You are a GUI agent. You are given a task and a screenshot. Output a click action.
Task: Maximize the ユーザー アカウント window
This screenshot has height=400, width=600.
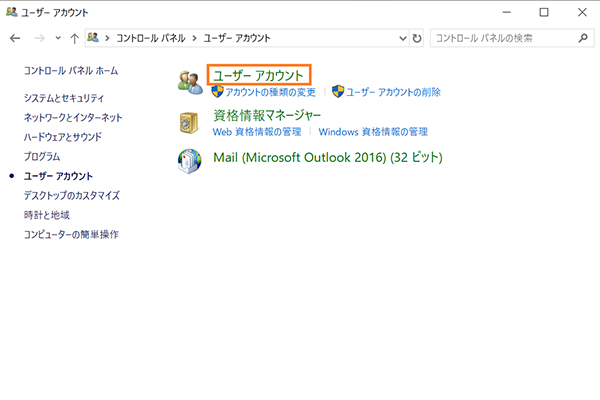click(x=544, y=12)
